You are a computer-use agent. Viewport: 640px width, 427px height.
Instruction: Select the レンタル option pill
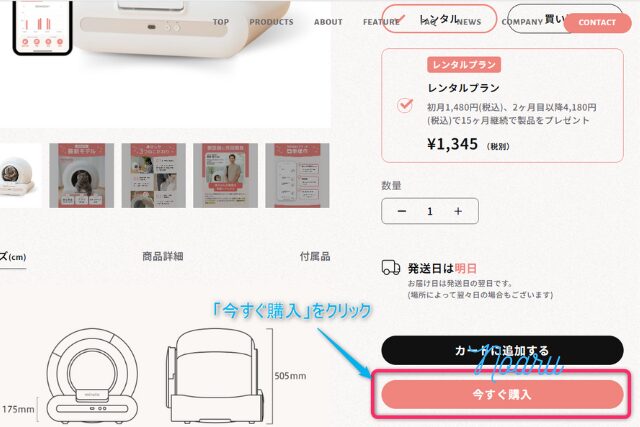pos(439,19)
